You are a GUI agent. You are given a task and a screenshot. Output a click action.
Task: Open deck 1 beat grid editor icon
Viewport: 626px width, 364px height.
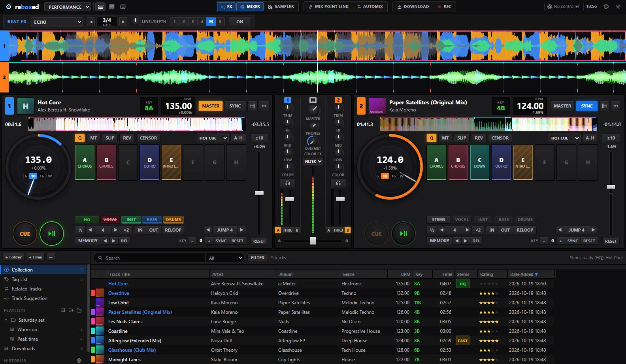(253, 106)
